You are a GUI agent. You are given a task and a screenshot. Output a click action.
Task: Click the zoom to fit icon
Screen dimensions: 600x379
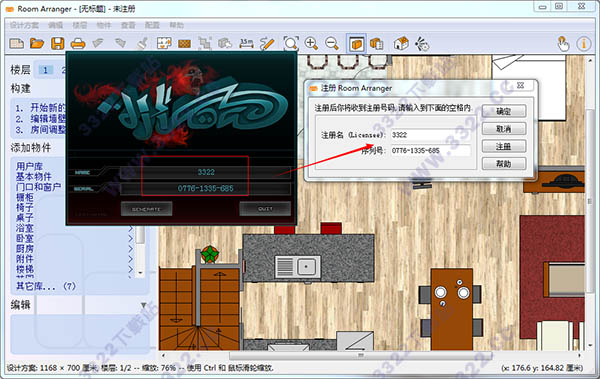pyautogui.click(x=291, y=43)
